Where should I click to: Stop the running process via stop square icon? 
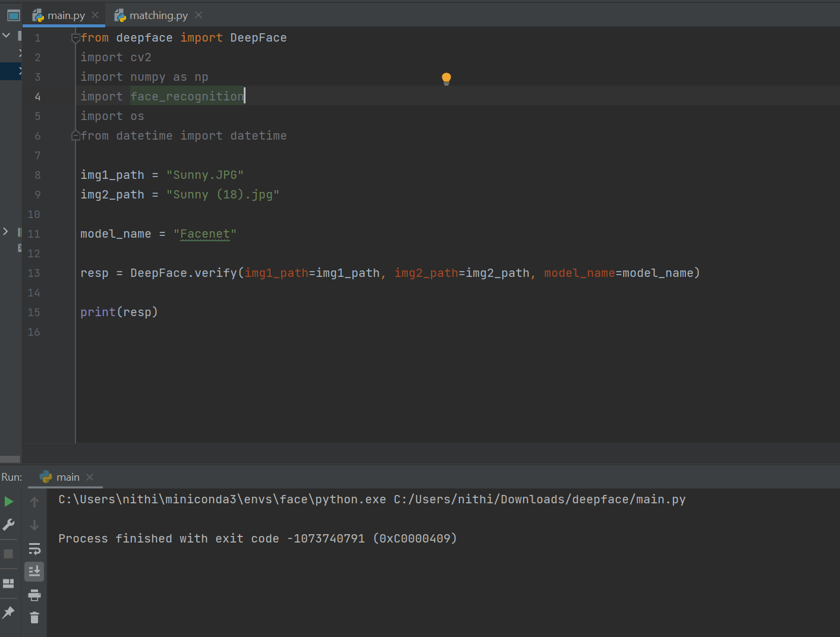point(8,554)
